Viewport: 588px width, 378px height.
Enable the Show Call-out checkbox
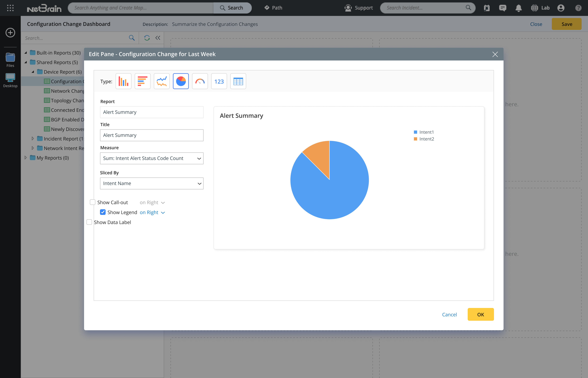[93, 202]
